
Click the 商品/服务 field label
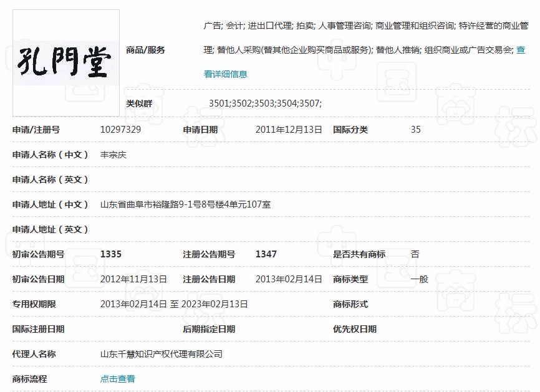(145, 50)
